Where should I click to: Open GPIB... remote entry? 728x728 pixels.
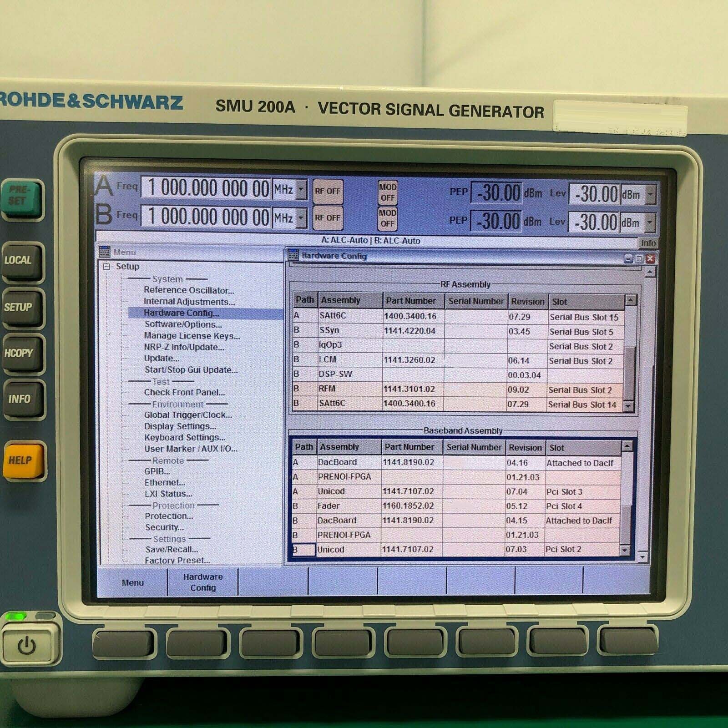coord(157,471)
